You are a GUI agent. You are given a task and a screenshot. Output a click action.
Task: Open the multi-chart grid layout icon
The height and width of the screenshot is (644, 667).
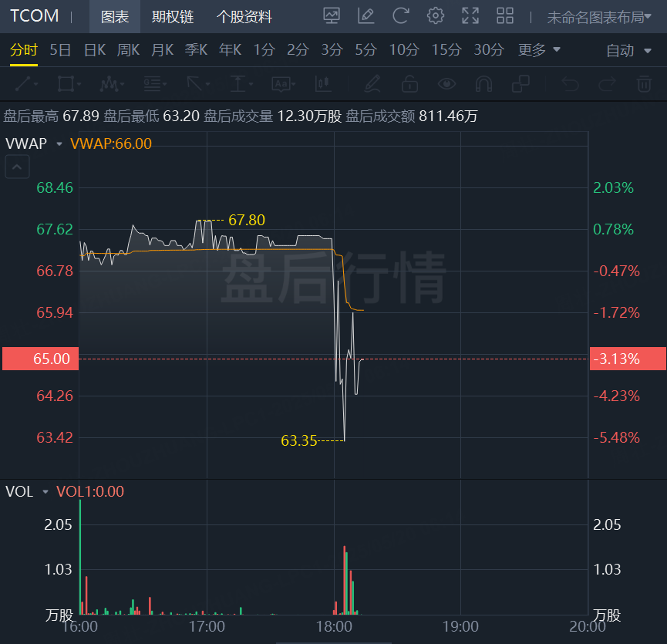pos(505,16)
